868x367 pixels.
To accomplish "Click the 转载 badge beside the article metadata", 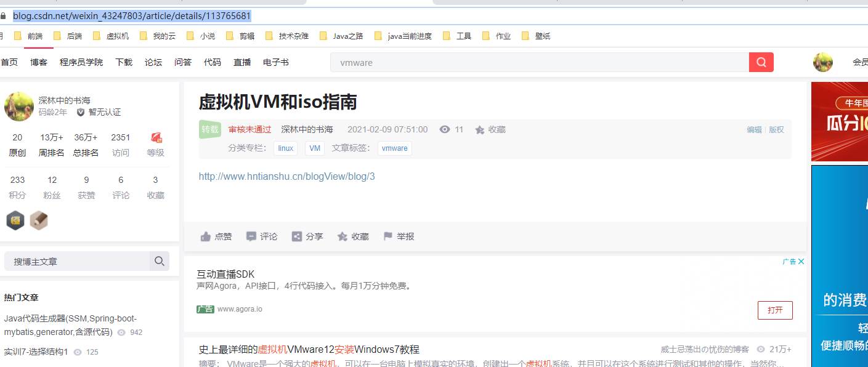I will (210, 129).
